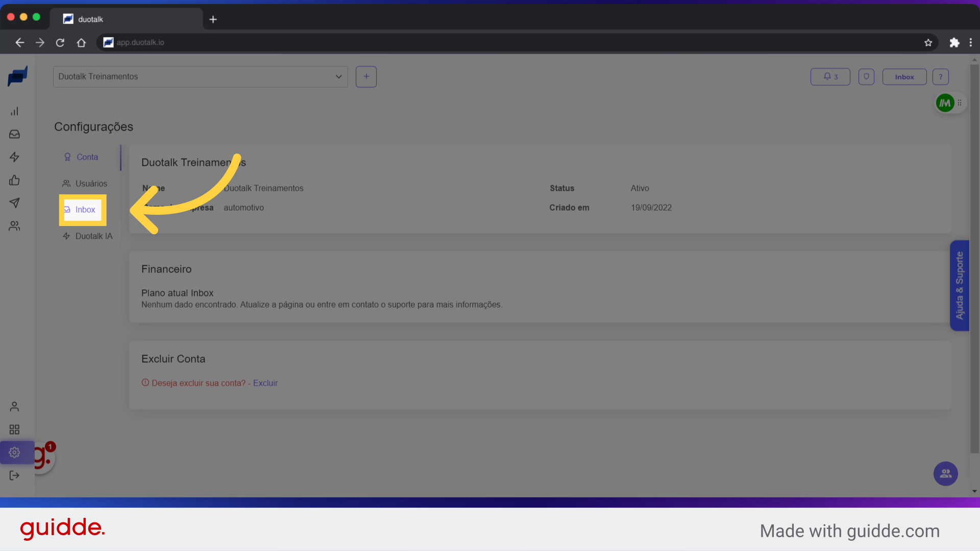This screenshot has height=551, width=980.
Task: Select the Inbox settings tab
Action: (83, 210)
